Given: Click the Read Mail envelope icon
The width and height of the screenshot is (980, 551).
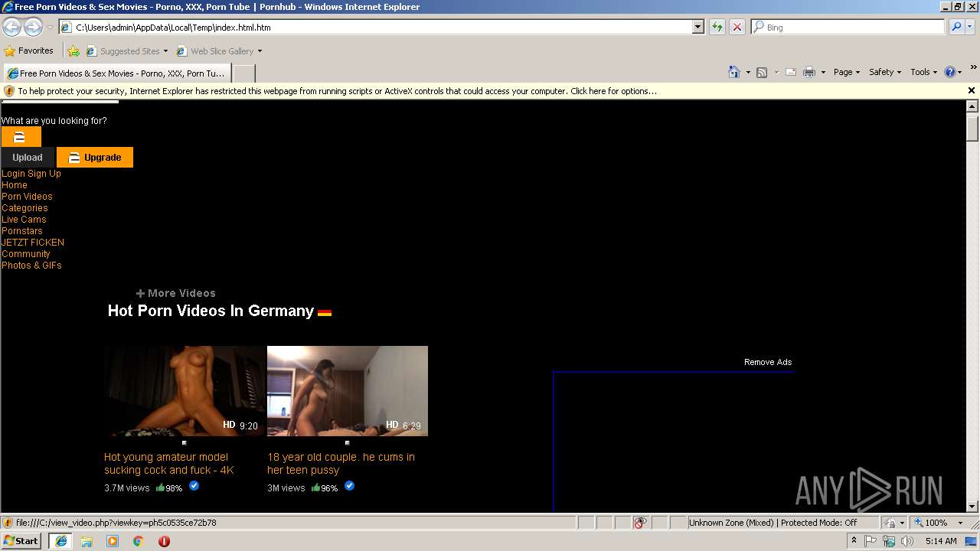Looking at the screenshot, I should pyautogui.click(x=791, y=72).
